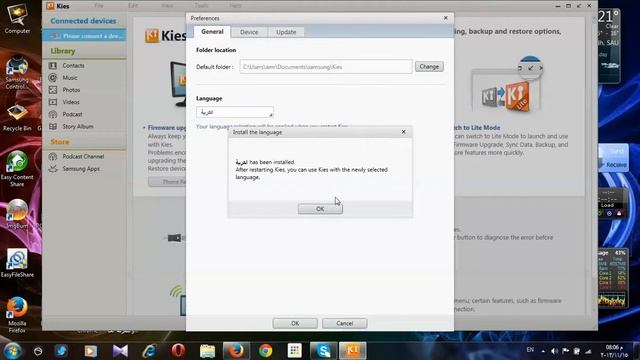Select 'Please connect a device' entry
The height and width of the screenshot is (360, 640).
click(x=84, y=36)
